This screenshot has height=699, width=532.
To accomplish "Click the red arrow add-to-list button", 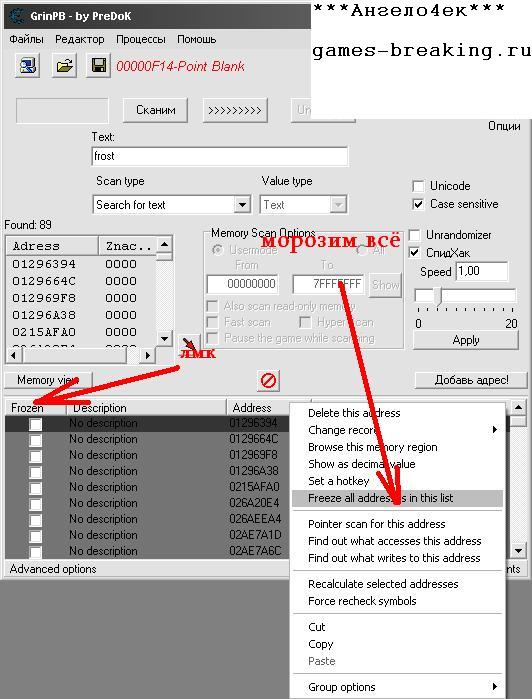I will tap(190, 345).
